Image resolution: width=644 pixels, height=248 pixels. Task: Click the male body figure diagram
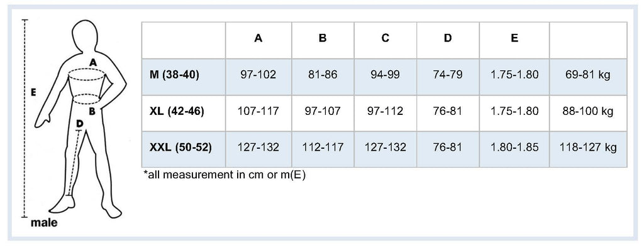(x=80, y=119)
